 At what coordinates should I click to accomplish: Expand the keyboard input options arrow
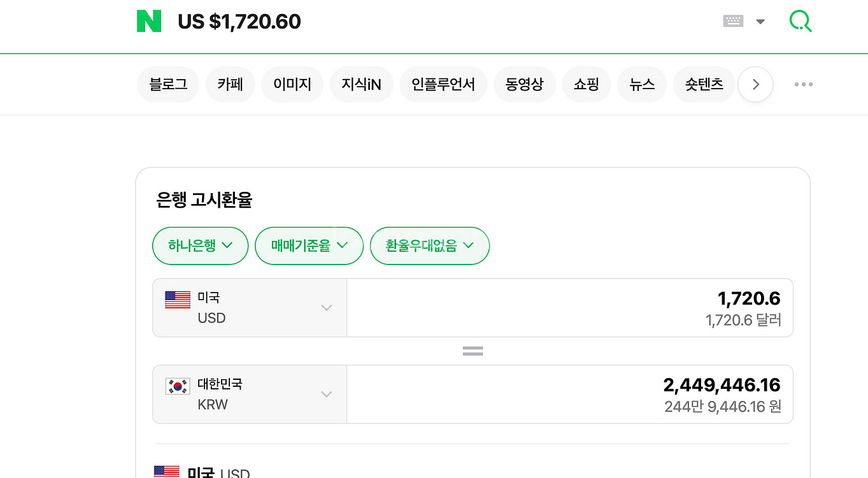coord(760,22)
